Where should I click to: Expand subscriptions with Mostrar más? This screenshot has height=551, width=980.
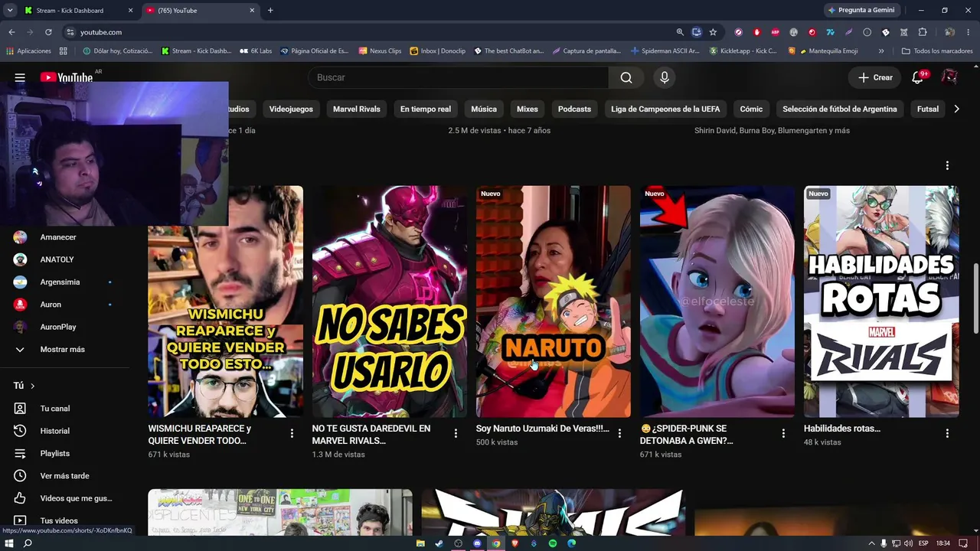64,349
